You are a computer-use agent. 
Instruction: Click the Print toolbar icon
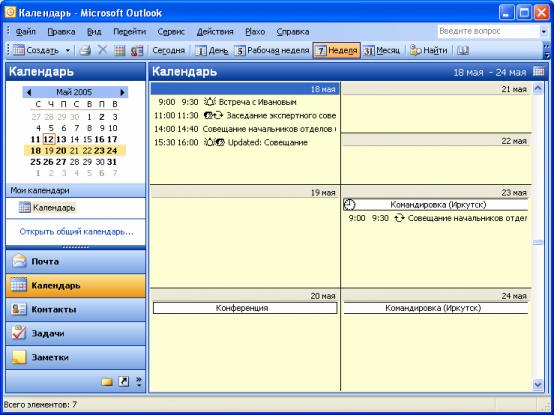[85, 51]
